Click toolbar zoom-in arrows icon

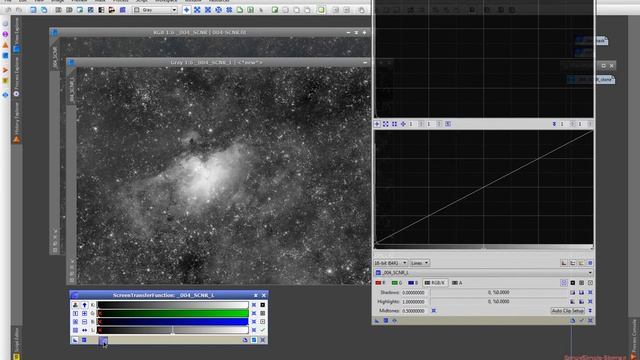coord(197,9)
